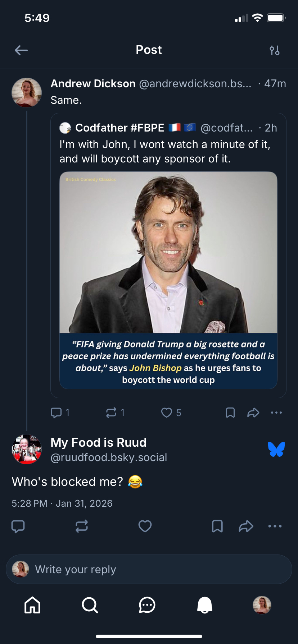Repost Andrew Dickson's post

[x=111, y=413]
